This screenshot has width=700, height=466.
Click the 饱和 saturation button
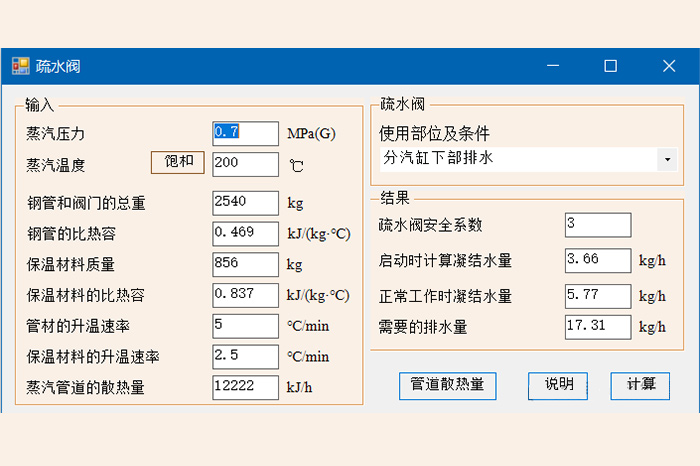tap(178, 162)
